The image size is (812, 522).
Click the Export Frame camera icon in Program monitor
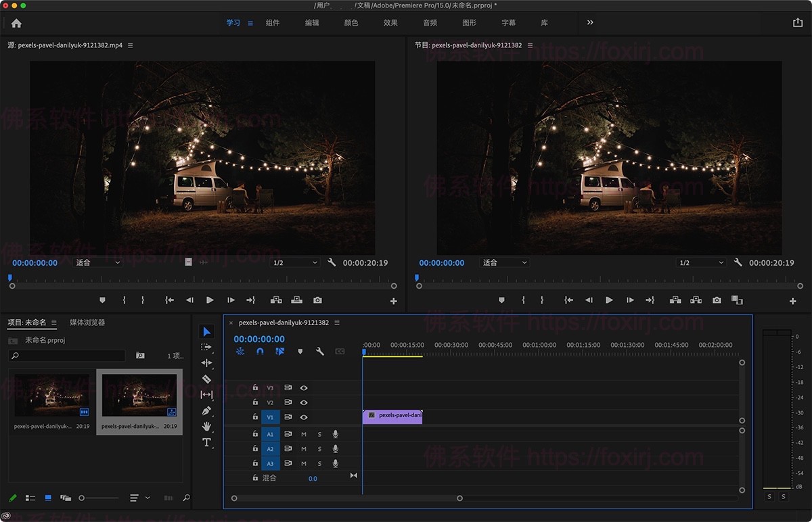(x=717, y=300)
